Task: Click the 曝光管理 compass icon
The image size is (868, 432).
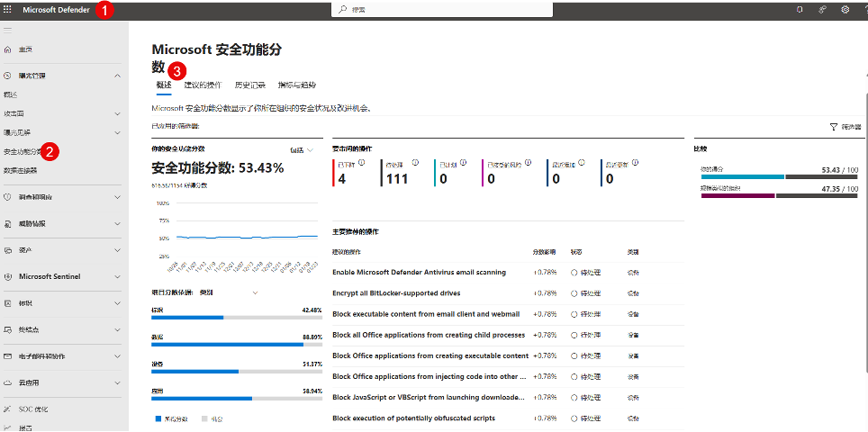Action: (x=8, y=76)
